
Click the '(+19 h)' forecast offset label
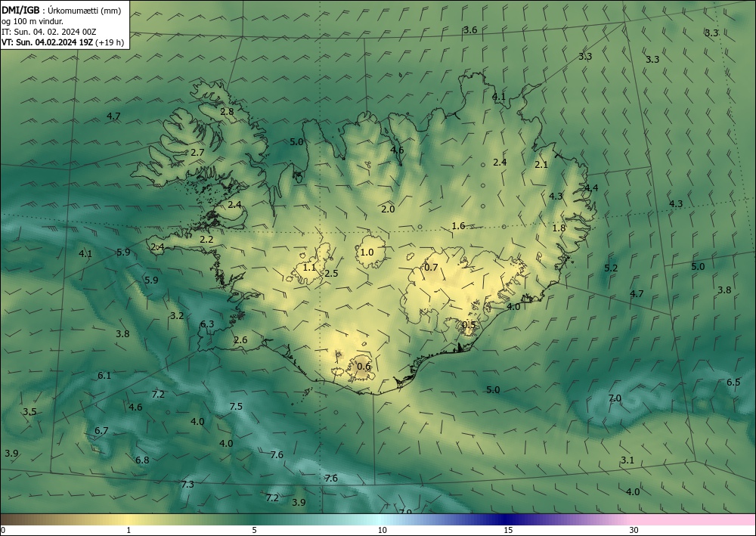[110, 42]
